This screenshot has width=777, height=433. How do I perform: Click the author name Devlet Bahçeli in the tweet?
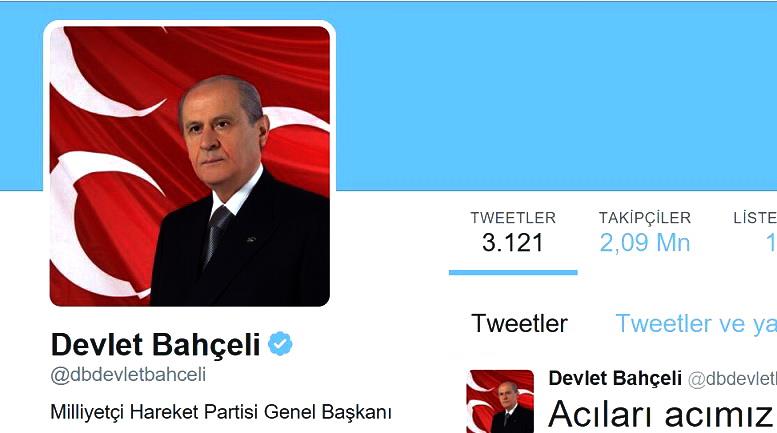[615, 379]
